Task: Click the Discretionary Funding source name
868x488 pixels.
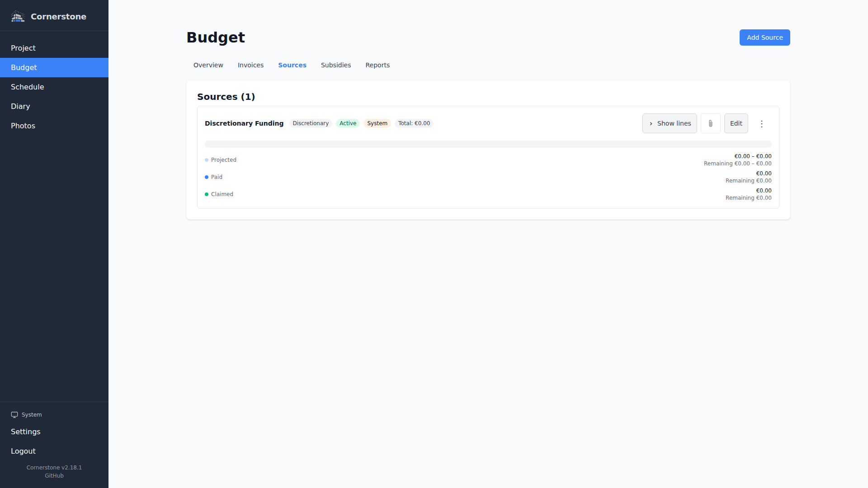Action: pyautogui.click(x=244, y=123)
